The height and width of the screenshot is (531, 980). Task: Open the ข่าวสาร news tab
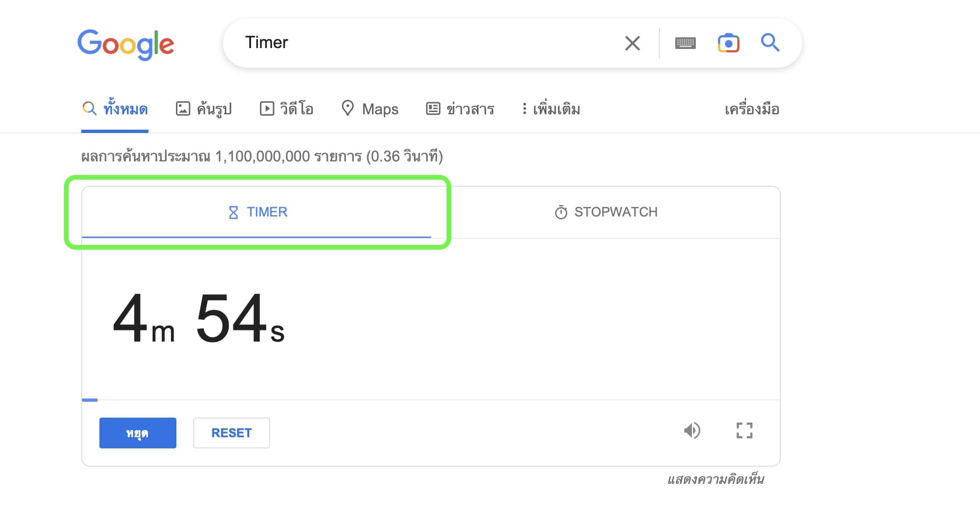[460, 109]
